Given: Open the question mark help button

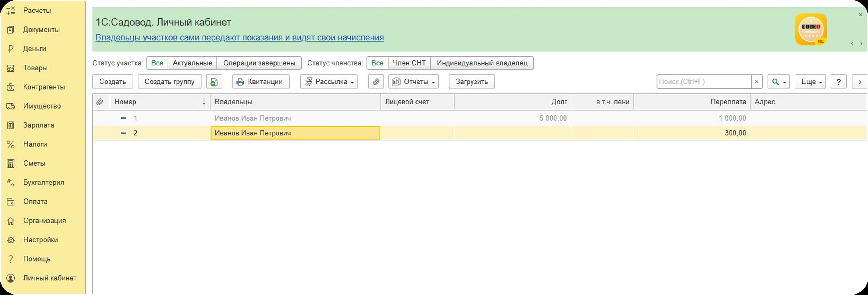Looking at the screenshot, I should pos(839,82).
